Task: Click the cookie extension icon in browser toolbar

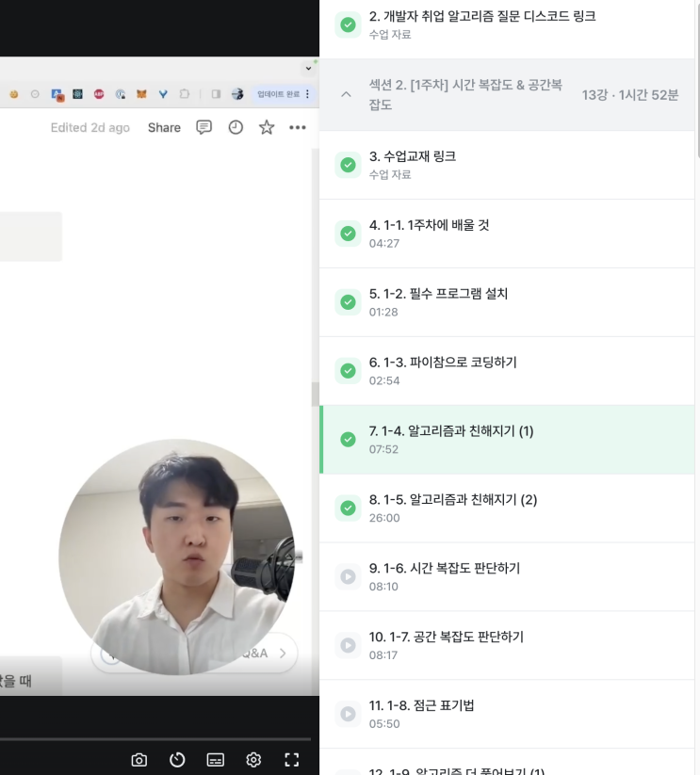Action: coord(14,94)
